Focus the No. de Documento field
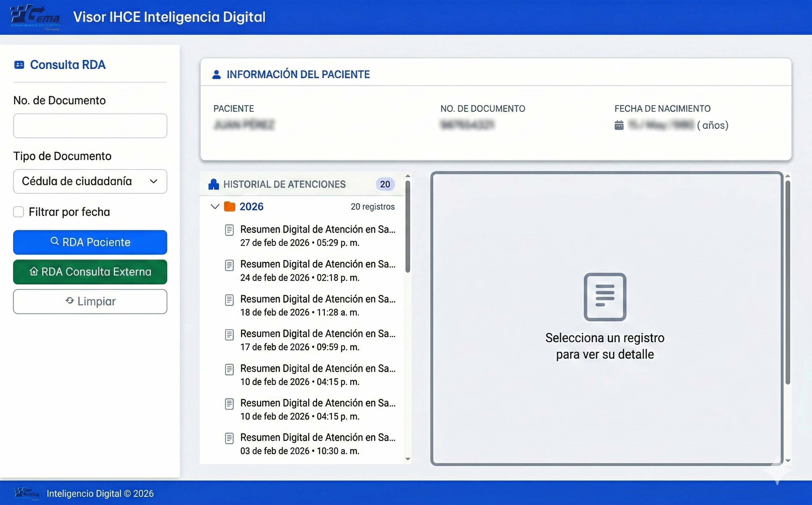Screen dimensions: 812x505 point(90,126)
